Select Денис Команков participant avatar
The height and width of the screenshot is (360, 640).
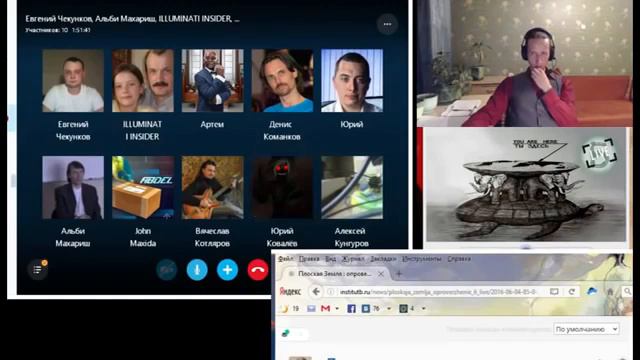pyautogui.click(x=282, y=81)
